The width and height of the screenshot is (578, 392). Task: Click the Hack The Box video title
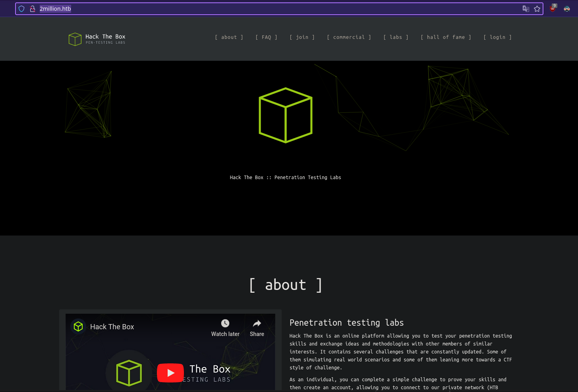[112, 327]
